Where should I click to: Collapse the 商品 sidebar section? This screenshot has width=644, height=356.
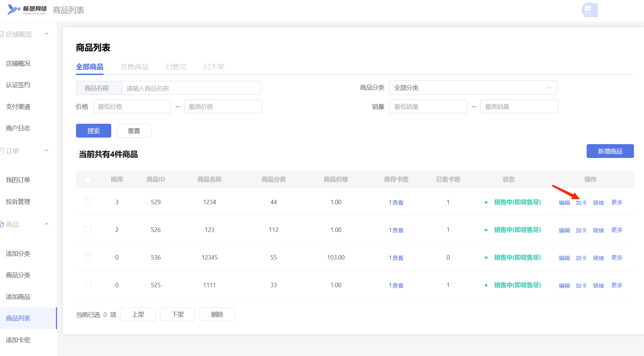point(47,224)
